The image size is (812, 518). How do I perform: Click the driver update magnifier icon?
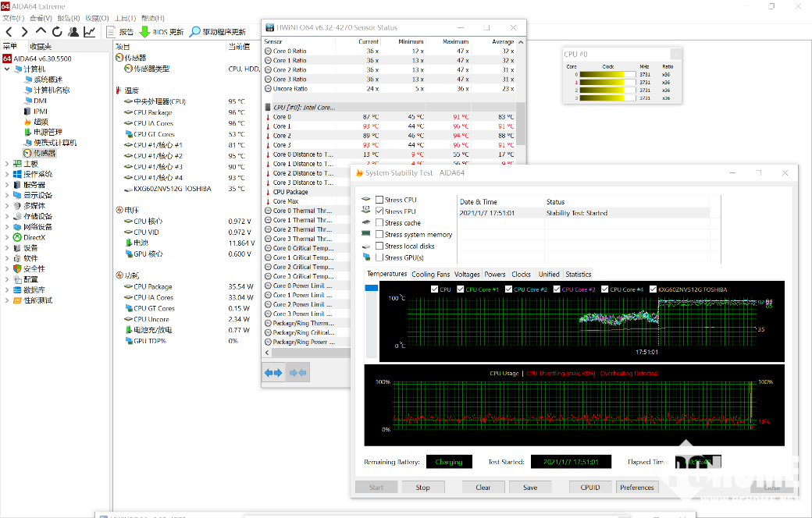(195, 32)
